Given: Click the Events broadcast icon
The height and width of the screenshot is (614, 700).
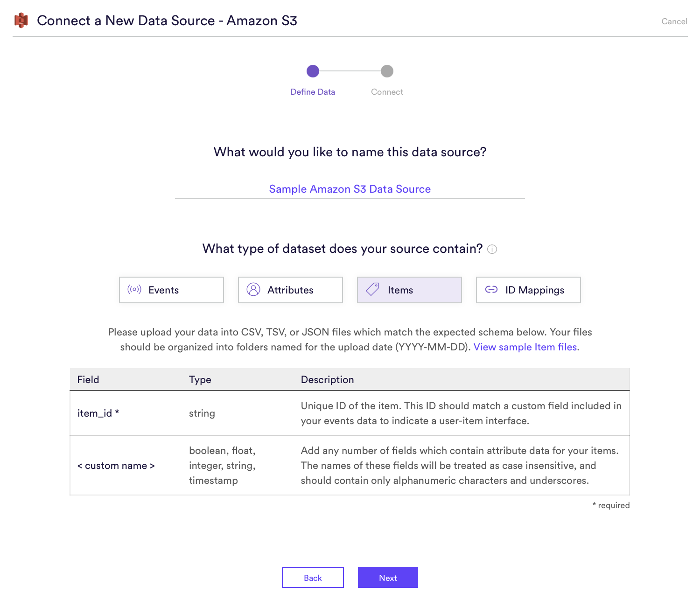Looking at the screenshot, I should (x=134, y=290).
